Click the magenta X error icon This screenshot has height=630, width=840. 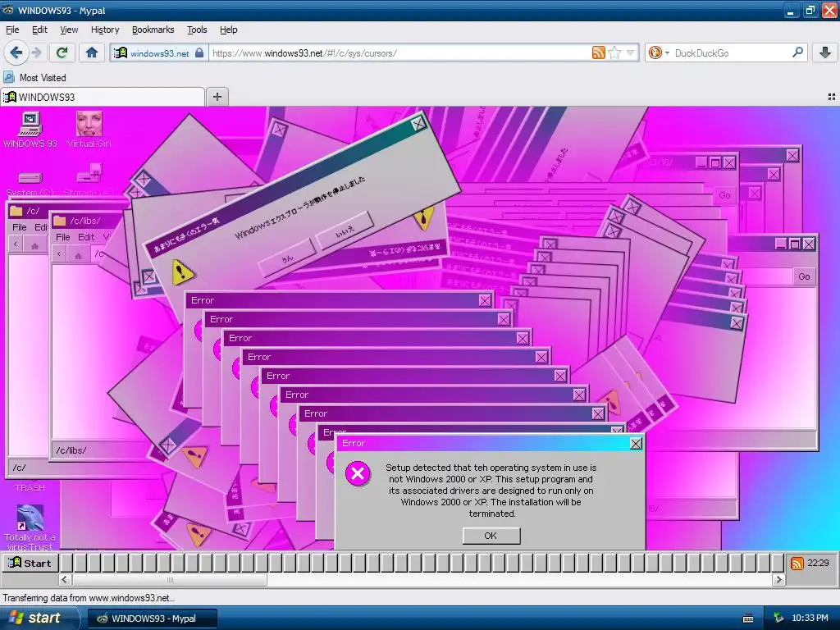[358, 473]
